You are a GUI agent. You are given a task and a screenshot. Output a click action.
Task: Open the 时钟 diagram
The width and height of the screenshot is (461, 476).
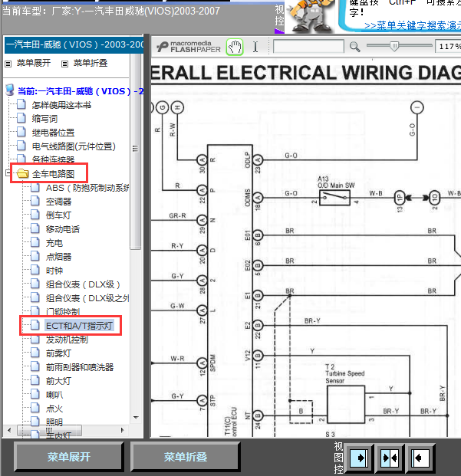[54, 271]
